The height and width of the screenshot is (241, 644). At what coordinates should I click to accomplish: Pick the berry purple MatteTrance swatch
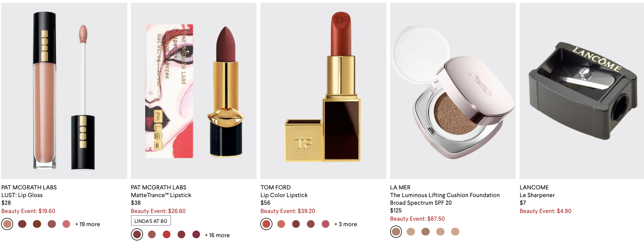tap(196, 234)
